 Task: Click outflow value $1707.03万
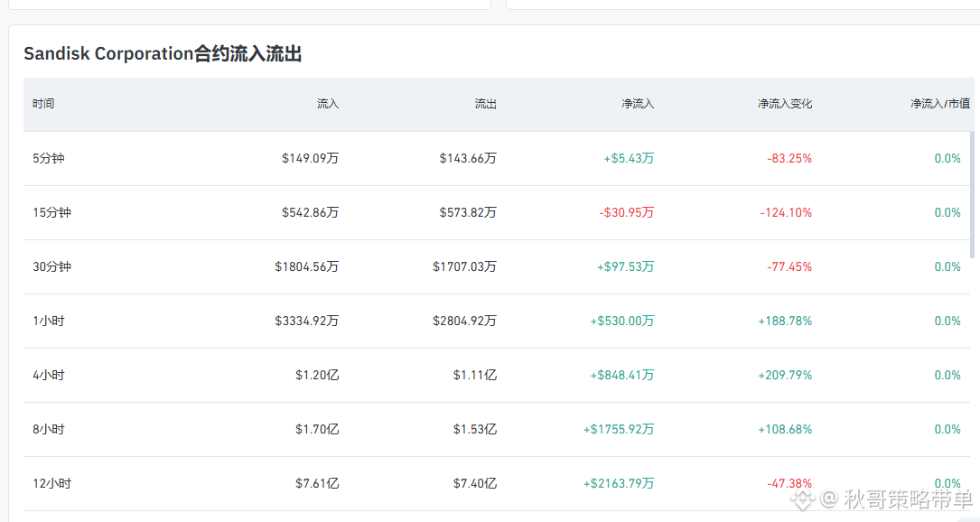pyautogui.click(x=464, y=267)
